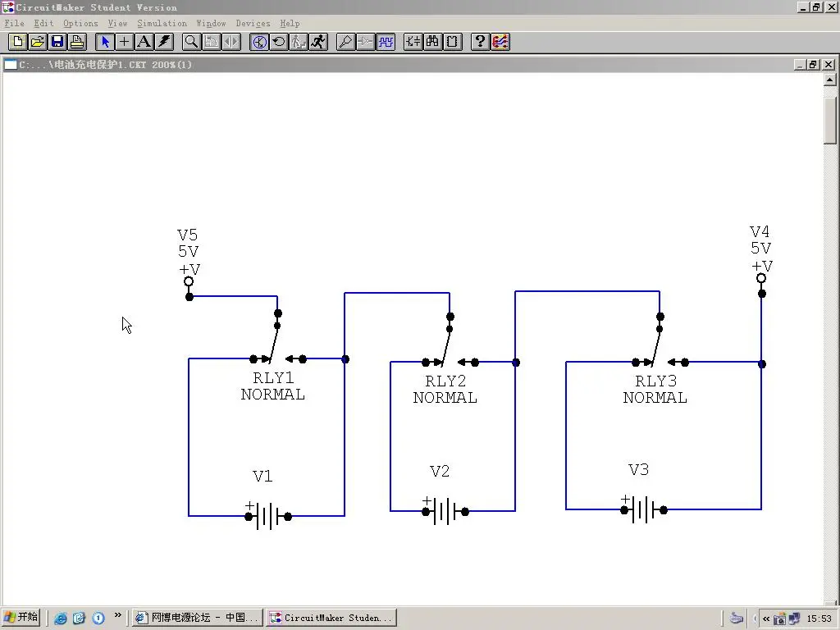The height and width of the screenshot is (630, 840).
Task: Open the Simulation menu
Action: (x=162, y=23)
